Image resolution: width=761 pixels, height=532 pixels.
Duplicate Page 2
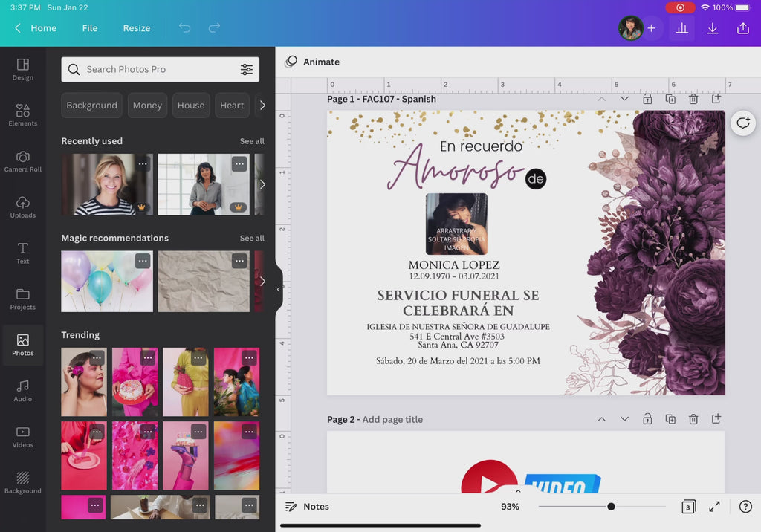click(670, 419)
